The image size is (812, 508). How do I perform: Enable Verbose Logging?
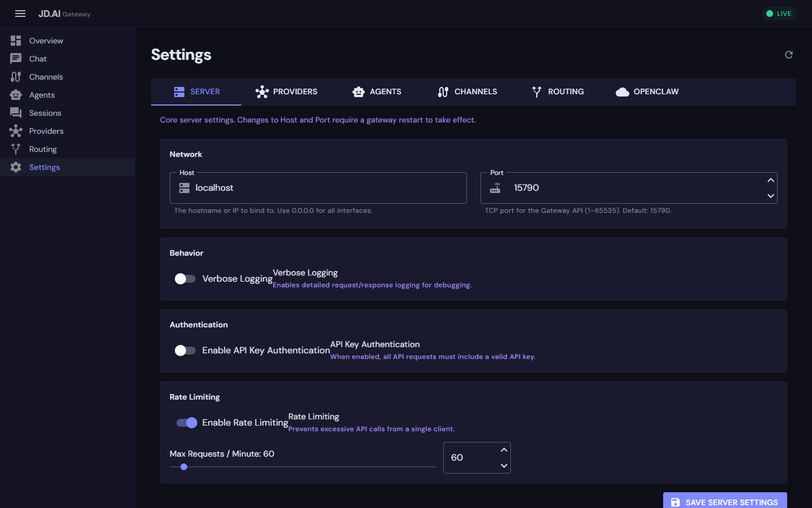pos(185,278)
